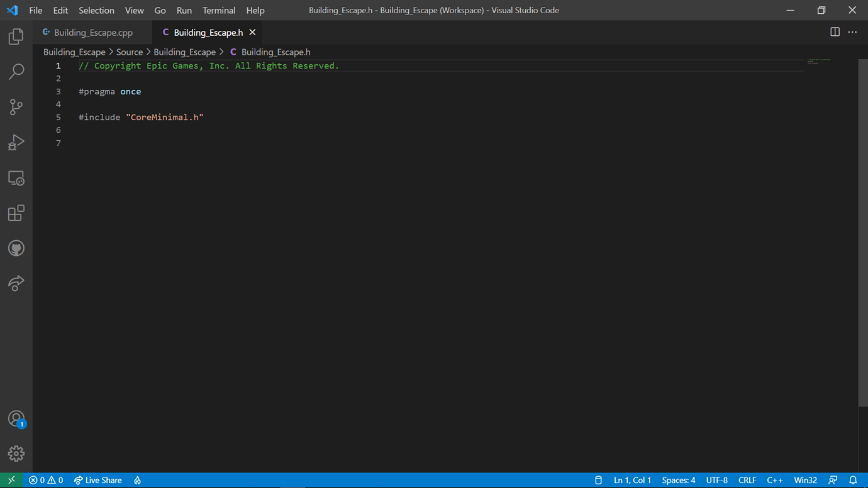This screenshot has width=868, height=488.
Task: Open the Edit menu
Action: click(x=60, y=10)
